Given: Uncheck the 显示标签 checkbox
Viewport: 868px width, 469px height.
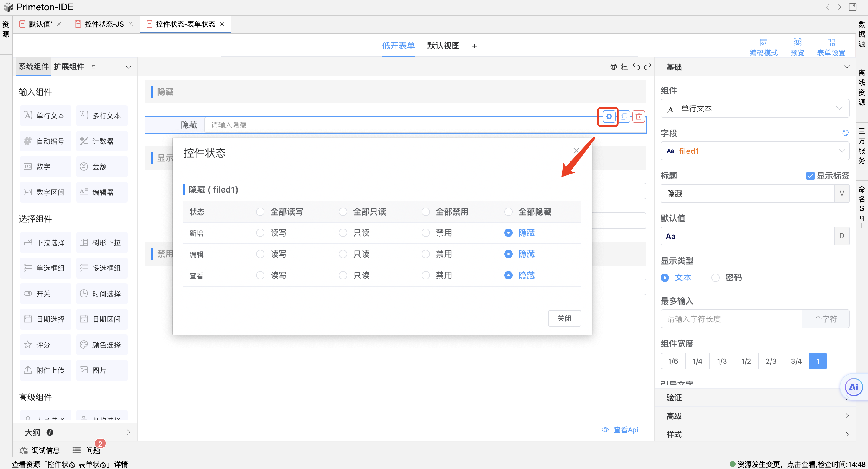Looking at the screenshot, I should coord(810,176).
